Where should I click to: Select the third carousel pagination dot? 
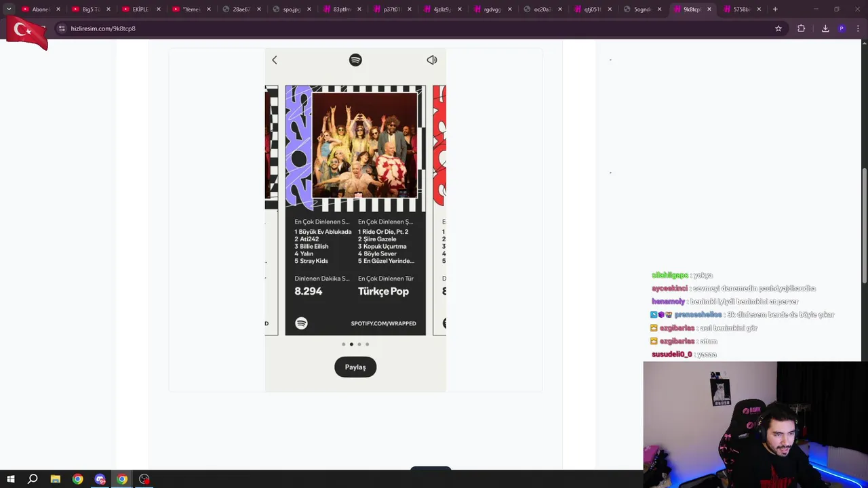tap(359, 344)
